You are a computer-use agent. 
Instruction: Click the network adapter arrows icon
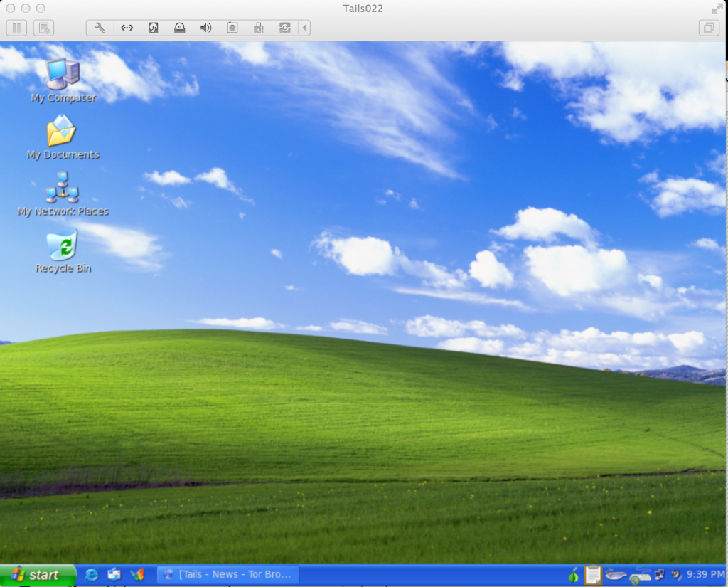point(127,28)
